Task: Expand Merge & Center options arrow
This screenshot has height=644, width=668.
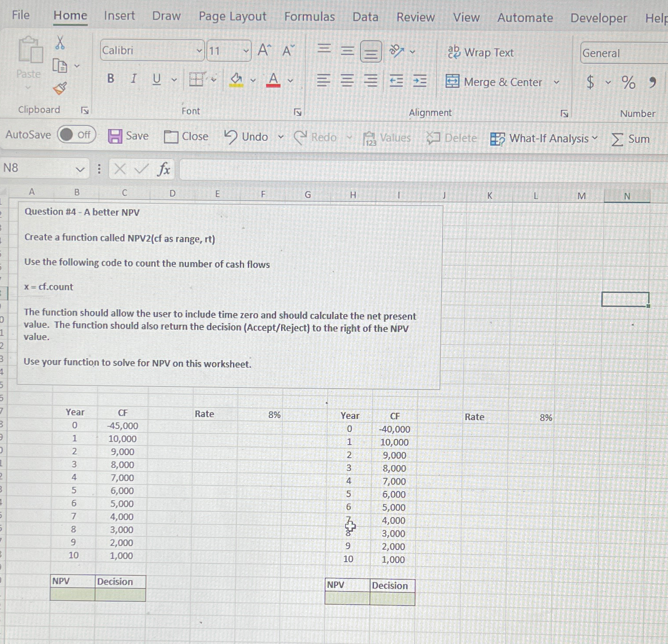Action: pyautogui.click(x=556, y=82)
